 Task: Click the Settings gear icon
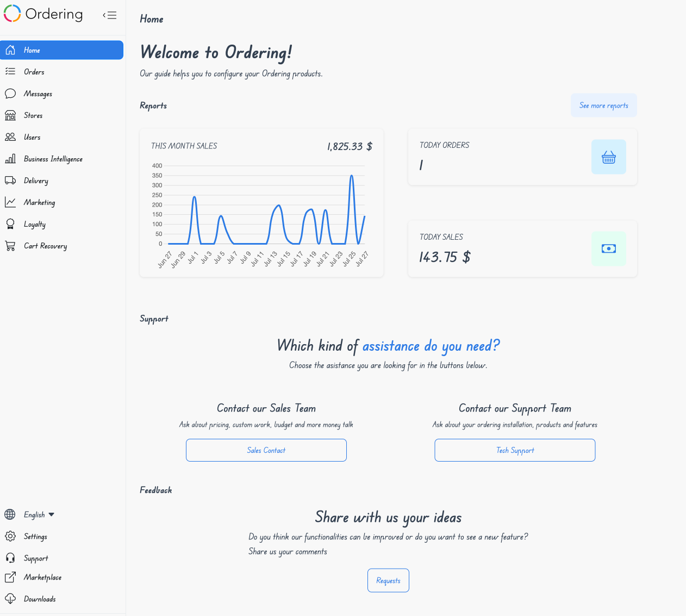point(10,536)
